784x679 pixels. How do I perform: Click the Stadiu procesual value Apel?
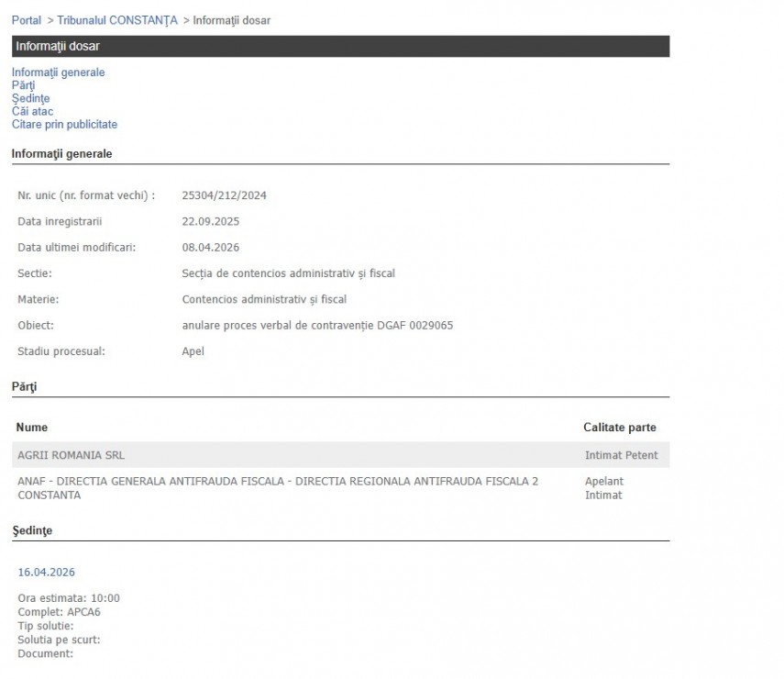point(193,351)
